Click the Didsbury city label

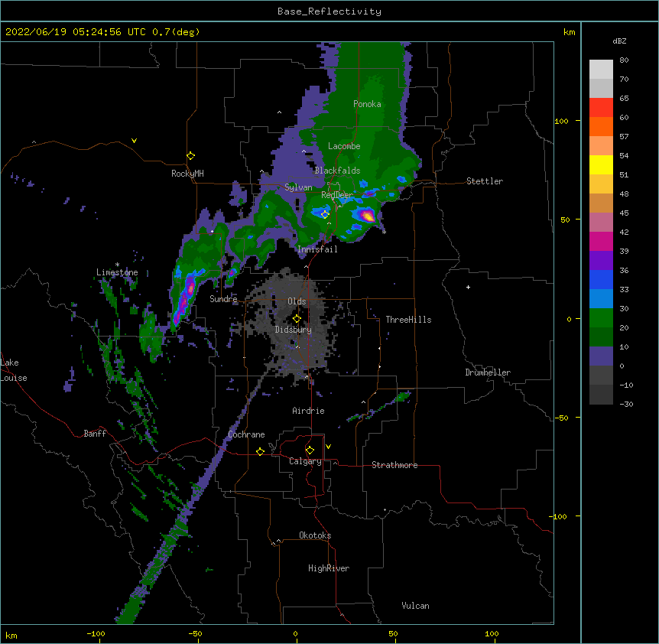tap(294, 330)
